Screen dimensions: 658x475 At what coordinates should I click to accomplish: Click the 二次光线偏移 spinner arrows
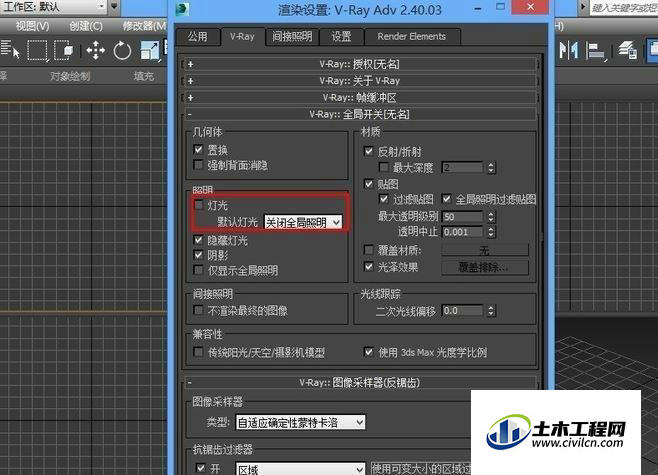click(x=491, y=311)
